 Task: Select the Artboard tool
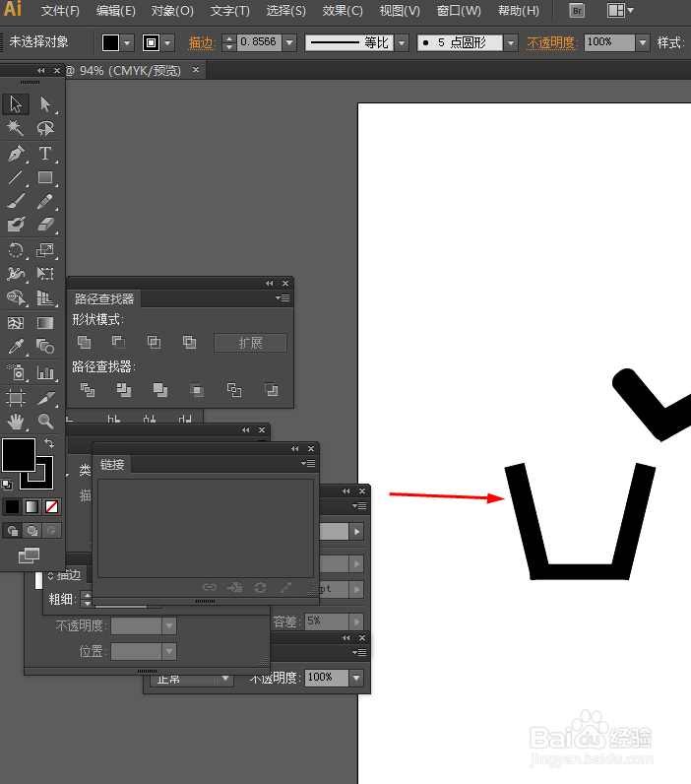[16, 398]
